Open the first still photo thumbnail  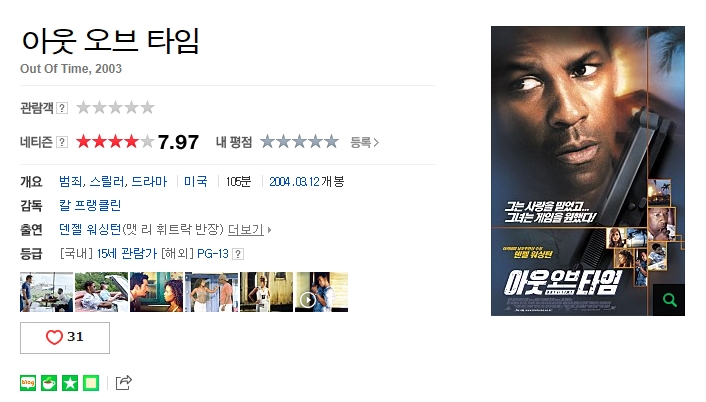tap(46, 292)
